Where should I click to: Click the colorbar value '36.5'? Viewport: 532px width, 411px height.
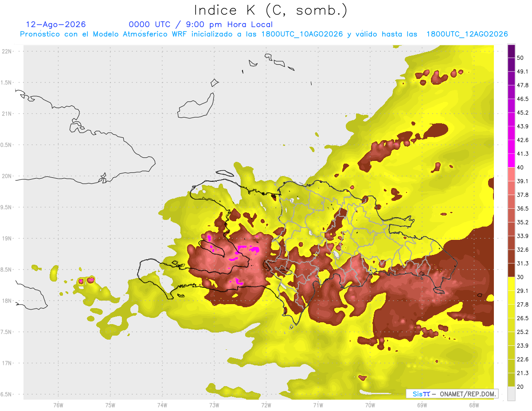coord(522,208)
